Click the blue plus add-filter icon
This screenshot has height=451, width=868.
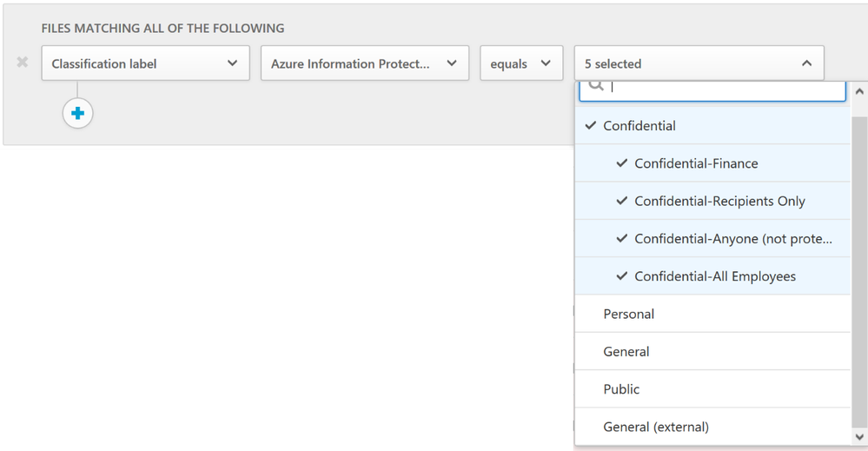coord(77,114)
